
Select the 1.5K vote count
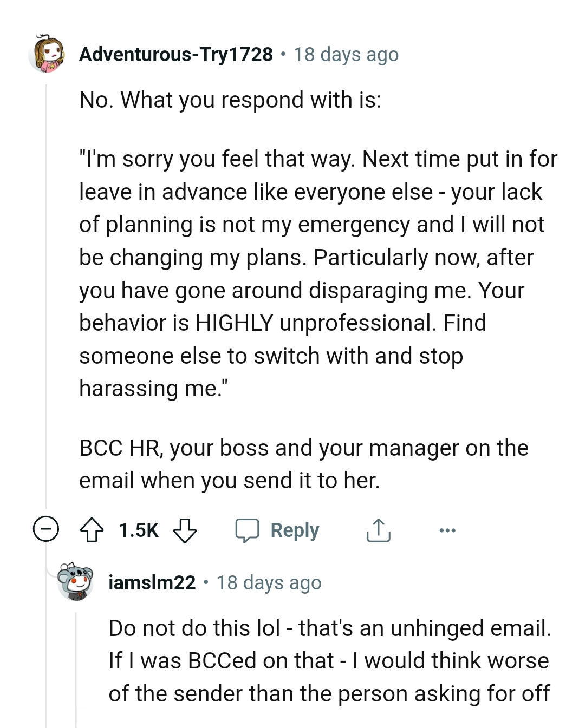pyautogui.click(x=138, y=530)
